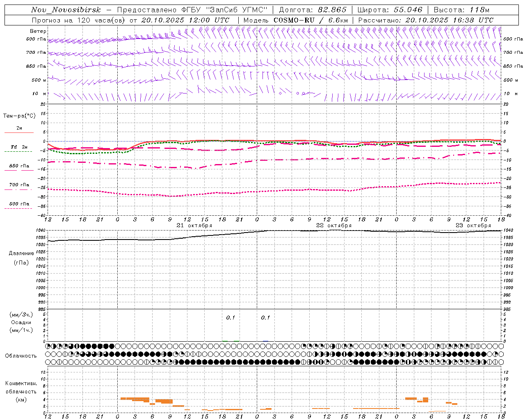Click the '(км)' convective cloud unit label
The height and width of the screenshot is (420, 525).
[x=21, y=399]
